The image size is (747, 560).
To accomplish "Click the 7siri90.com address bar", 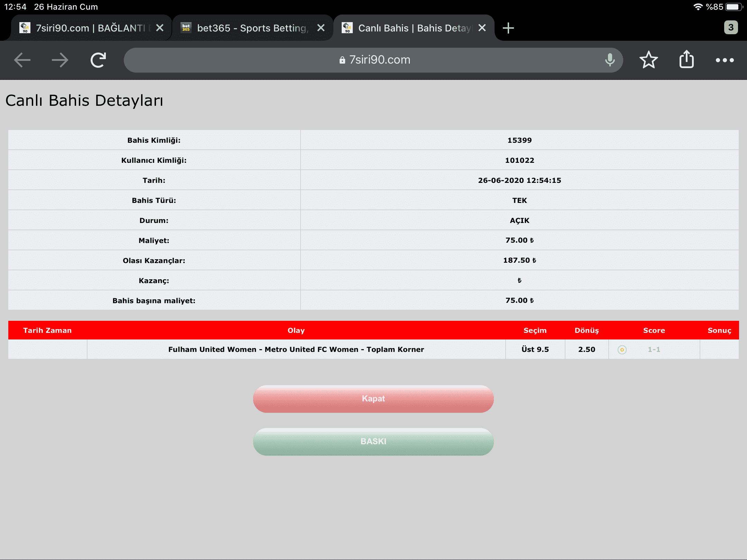I will (373, 60).
